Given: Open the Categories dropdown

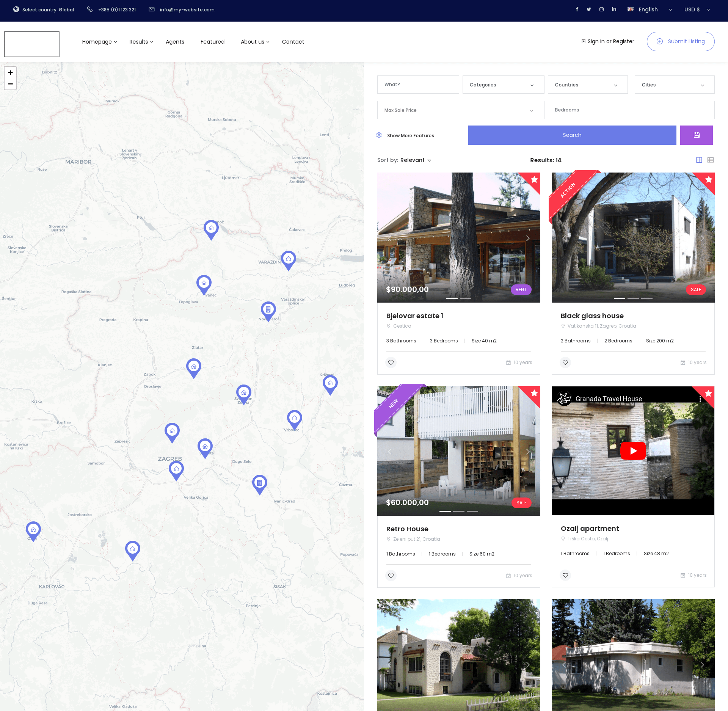Looking at the screenshot, I should (503, 85).
